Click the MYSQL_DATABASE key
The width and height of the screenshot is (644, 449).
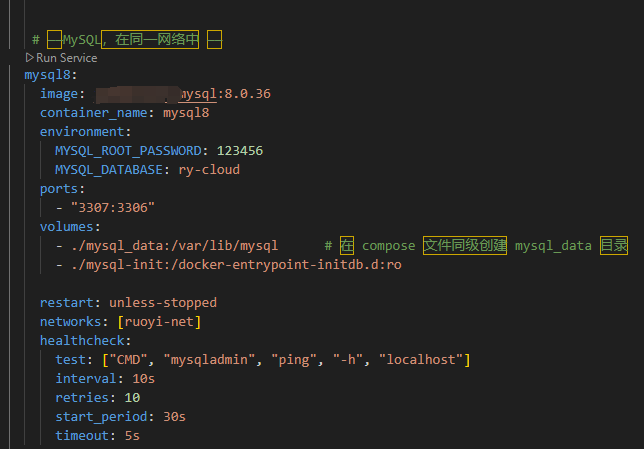(109, 170)
